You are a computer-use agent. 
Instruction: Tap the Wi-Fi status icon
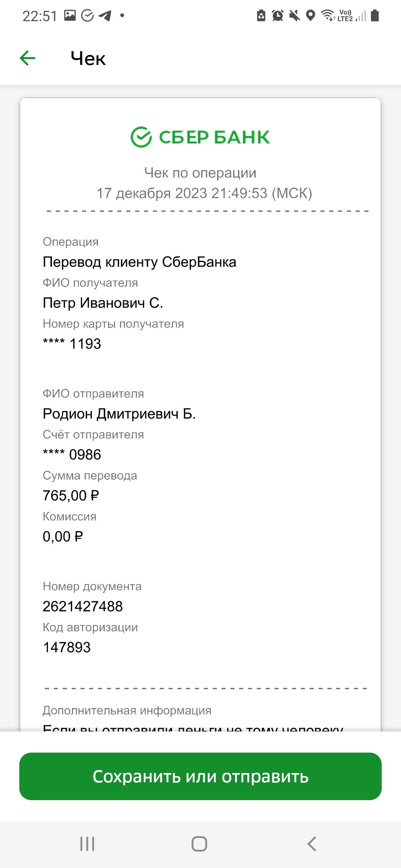pyautogui.click(x=328, y=15)
